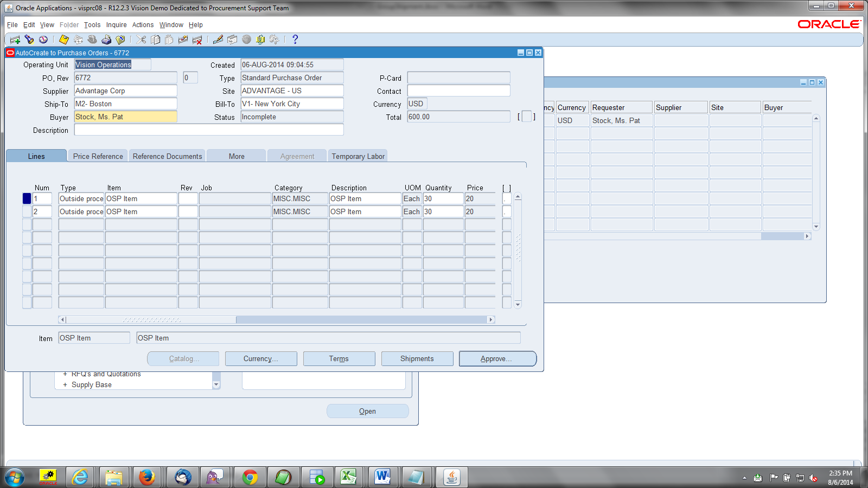
Task: Click the Clear Record eraser icon
Action: point(183,40)
